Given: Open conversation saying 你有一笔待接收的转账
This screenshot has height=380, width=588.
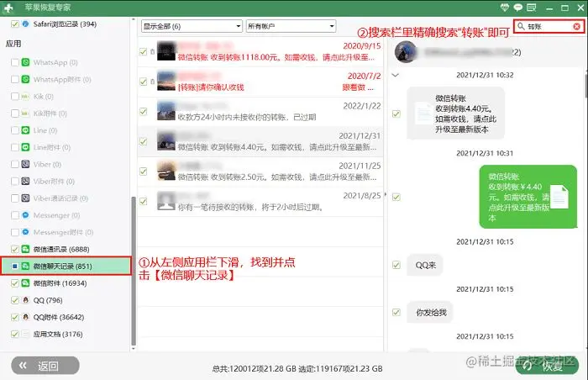Looking at the screenshot, I should (260, 201).
